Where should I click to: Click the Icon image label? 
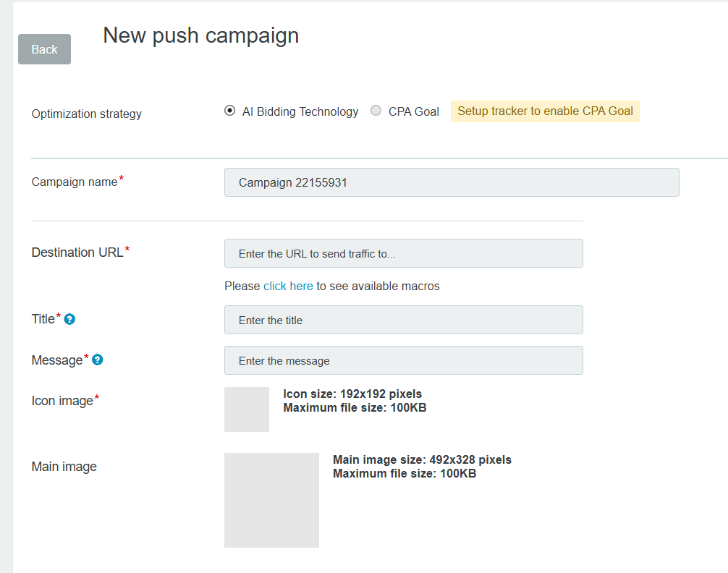click(62, 401)
